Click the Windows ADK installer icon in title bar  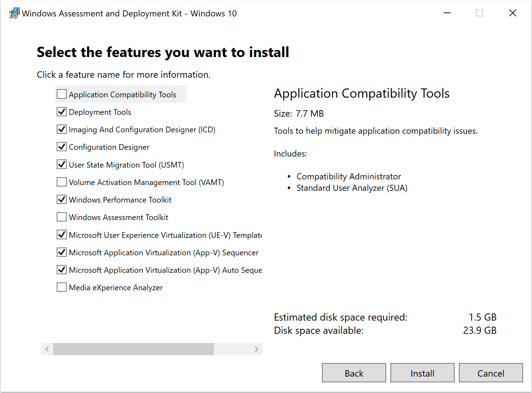pyautogui.click(x=14, y=13)
